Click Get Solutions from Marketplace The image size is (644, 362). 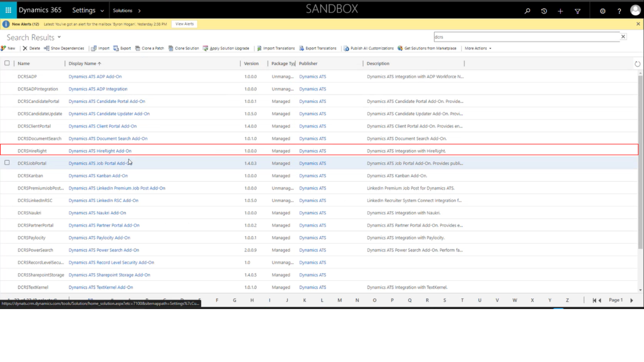(x=427, y=48)
